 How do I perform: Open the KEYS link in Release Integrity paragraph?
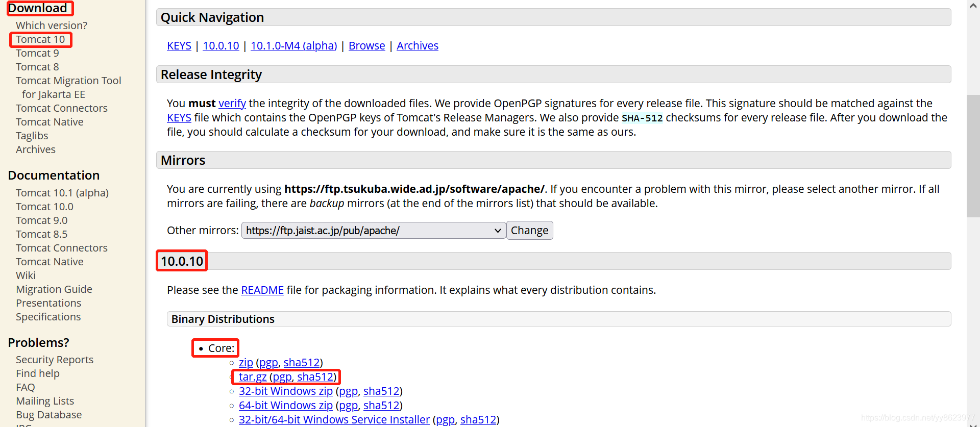coord(179,118)
